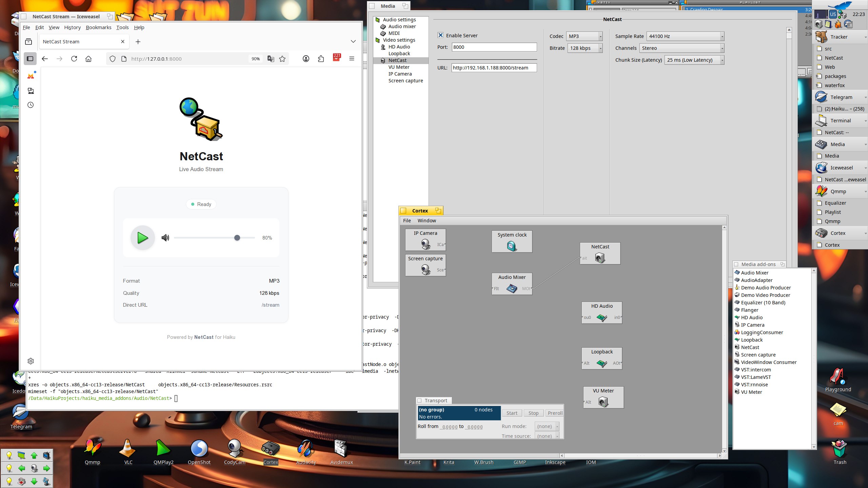Click the browser reload icon
868x488 pixels.
[74, 59]
